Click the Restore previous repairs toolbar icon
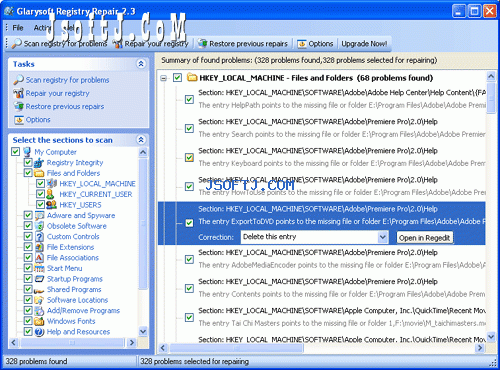 pyautogui.click(x=202, y=43)
